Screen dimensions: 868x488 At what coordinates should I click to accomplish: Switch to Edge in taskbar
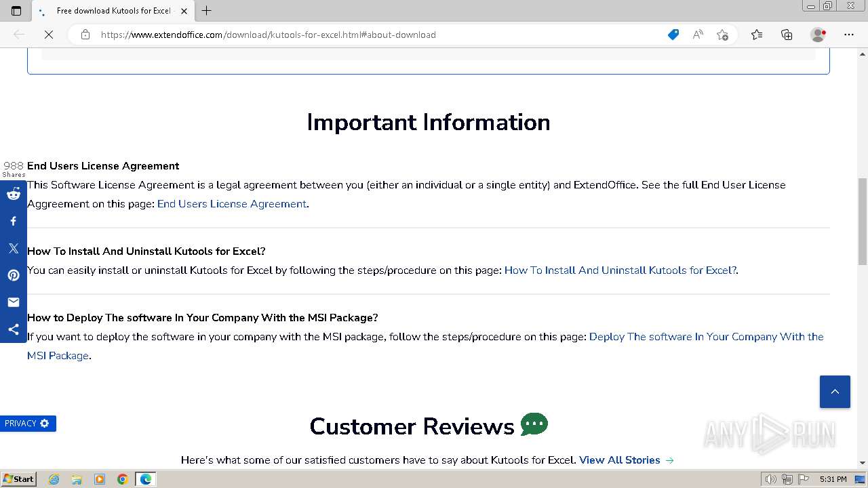pos(146,479)
